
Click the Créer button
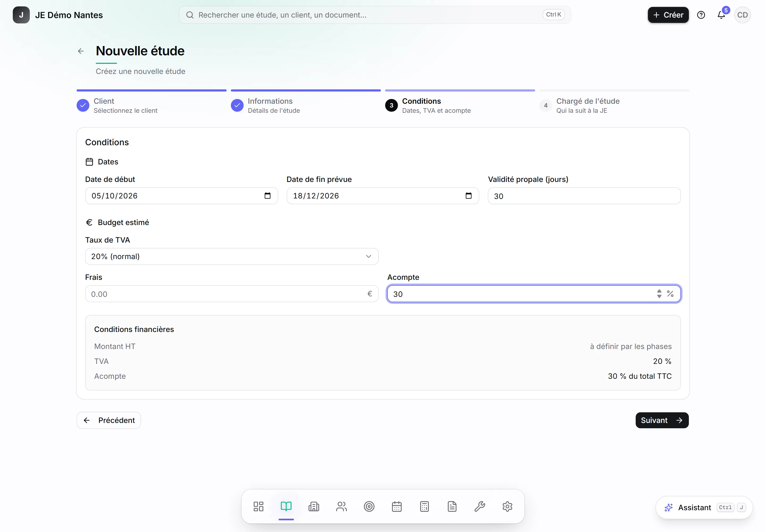point(668,15)
